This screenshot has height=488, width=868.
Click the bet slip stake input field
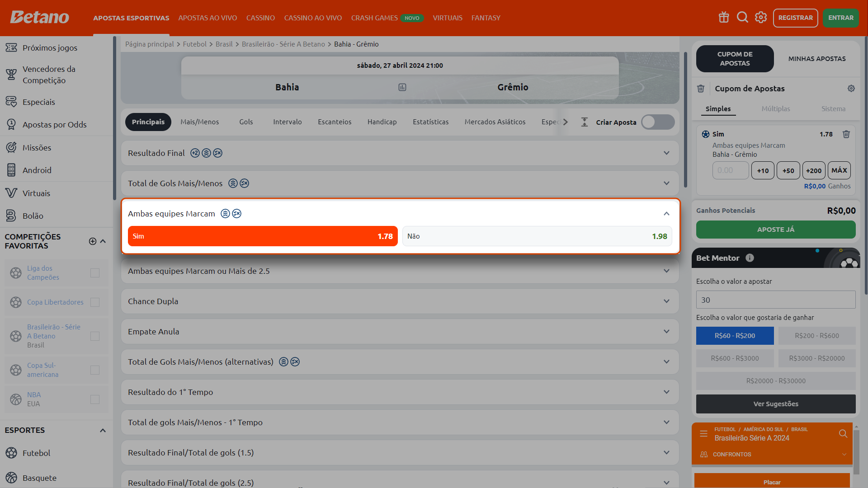tap(731, 171)
